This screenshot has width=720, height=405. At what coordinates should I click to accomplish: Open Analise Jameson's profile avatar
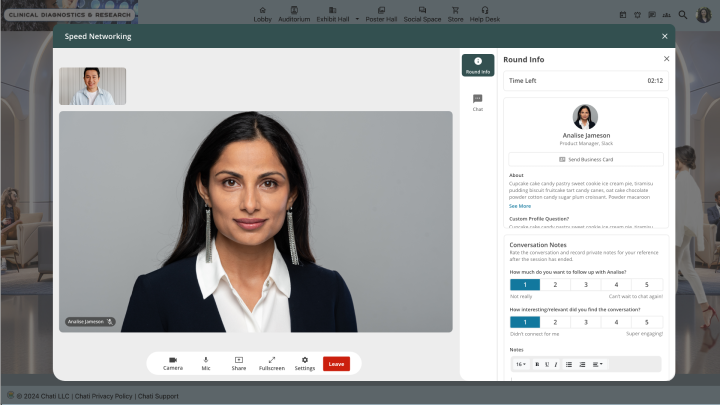585,117
